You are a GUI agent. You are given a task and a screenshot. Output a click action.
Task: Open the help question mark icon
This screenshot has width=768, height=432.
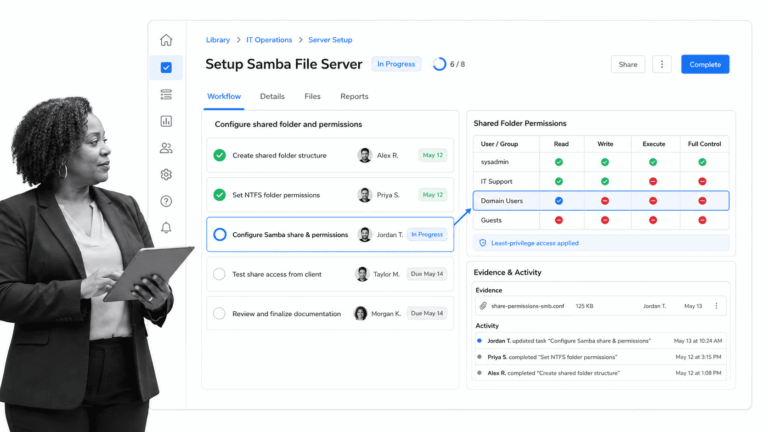[x=166, y=201]
